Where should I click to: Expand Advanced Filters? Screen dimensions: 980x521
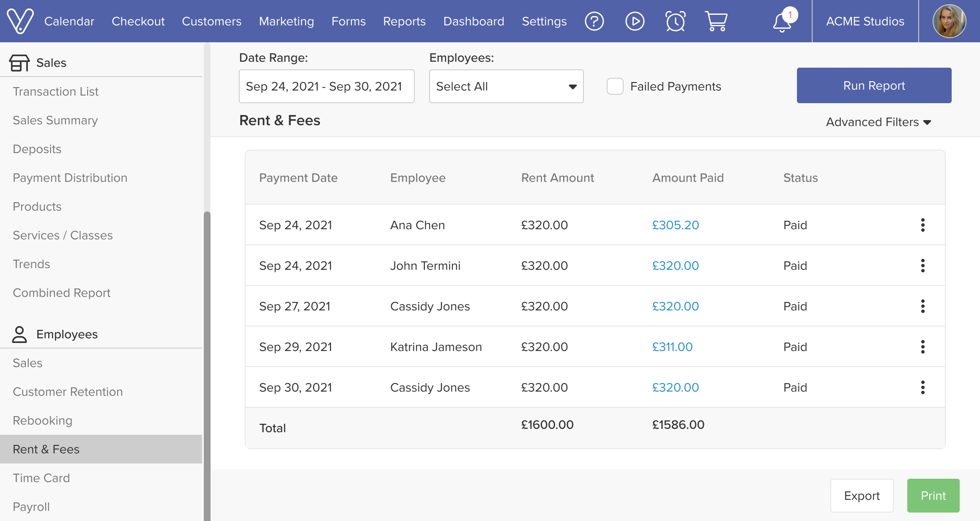pyautogui.click(x=879, y=122)
